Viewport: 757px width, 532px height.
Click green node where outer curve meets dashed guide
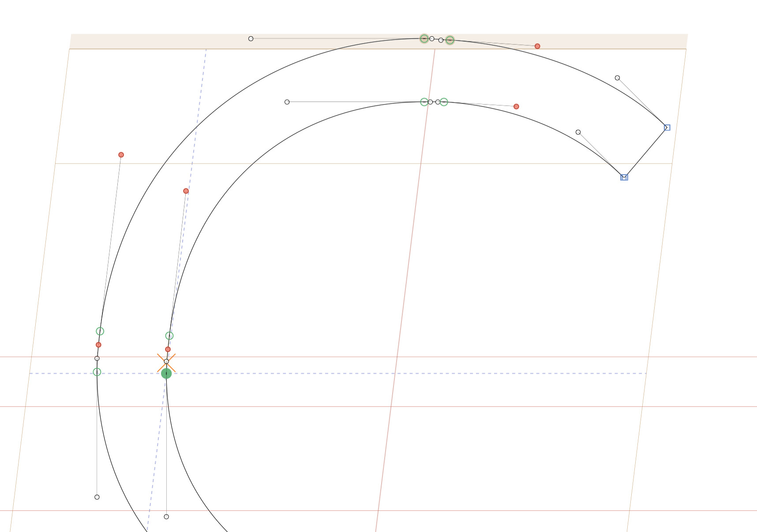click(97, 372)
